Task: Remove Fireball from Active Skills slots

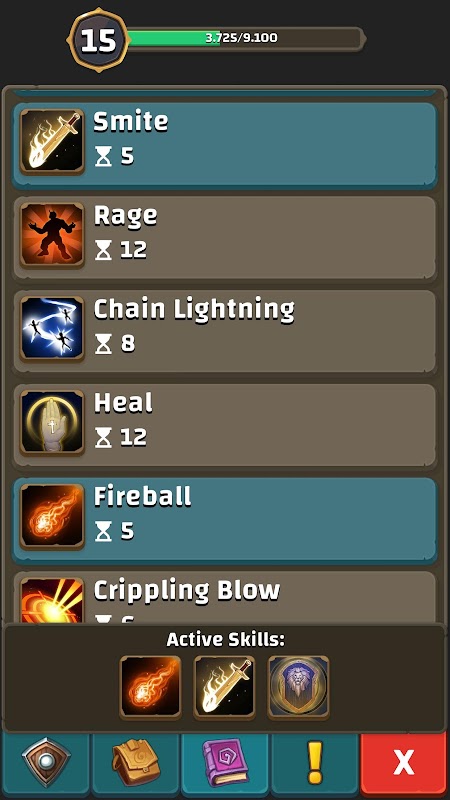Action: tap(150, 687)
